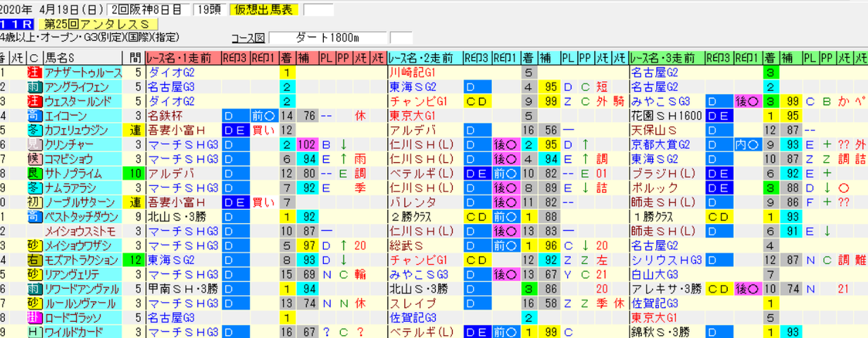
Task: Click 買い mark in カフェリュウジン's row
Action: [x=262, y=130]
